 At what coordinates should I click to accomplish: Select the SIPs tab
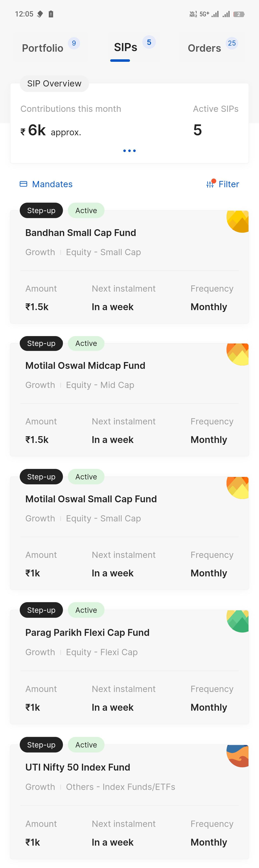pyautogui.click(x=125, y=48)
